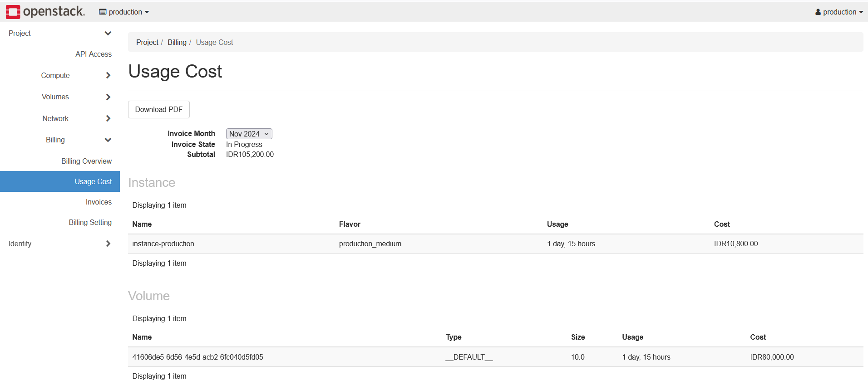Collapse the Billing menu chevron
Screen dimensions: 868x390
click(x=108, y=140)
